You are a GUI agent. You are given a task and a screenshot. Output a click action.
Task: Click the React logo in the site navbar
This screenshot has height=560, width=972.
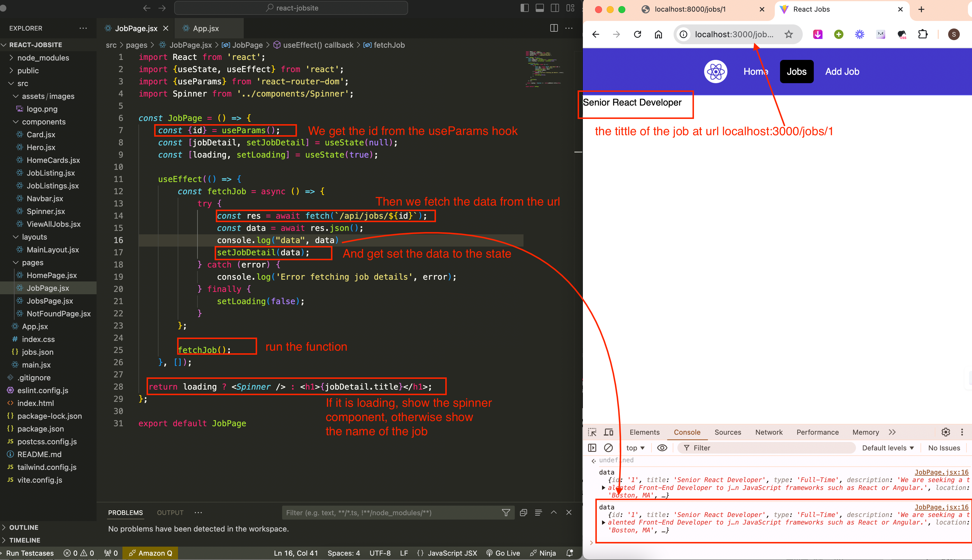click(715, 72)
